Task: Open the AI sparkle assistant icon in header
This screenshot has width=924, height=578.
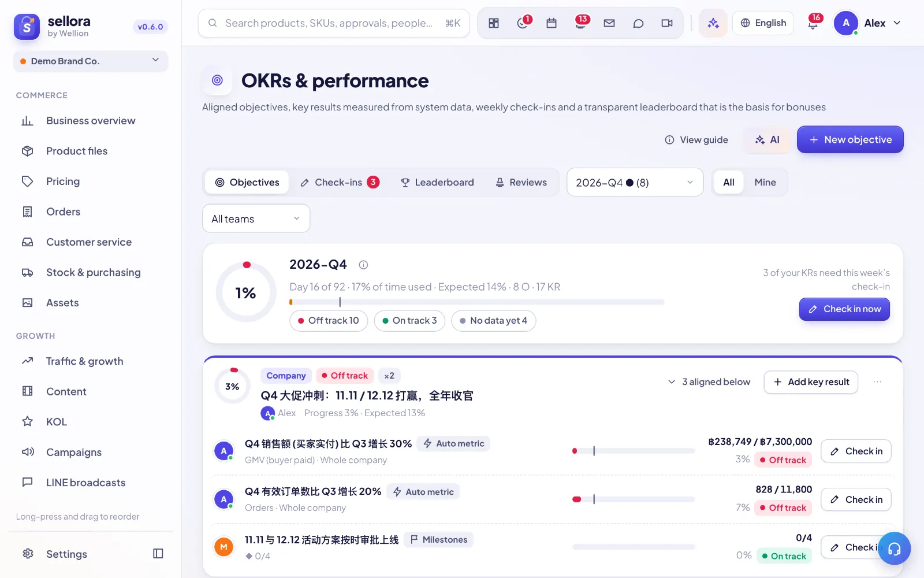Action: point(713,23)
